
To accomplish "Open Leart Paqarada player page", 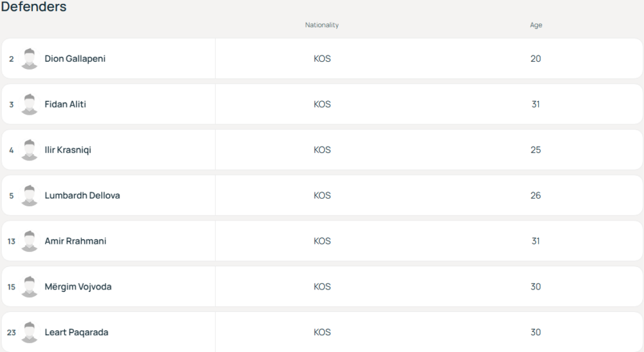I will (77, 332).
